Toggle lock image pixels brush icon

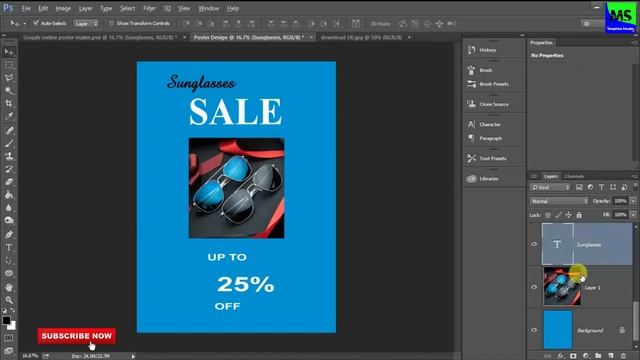pyautogui.click(x=558, y=215)
